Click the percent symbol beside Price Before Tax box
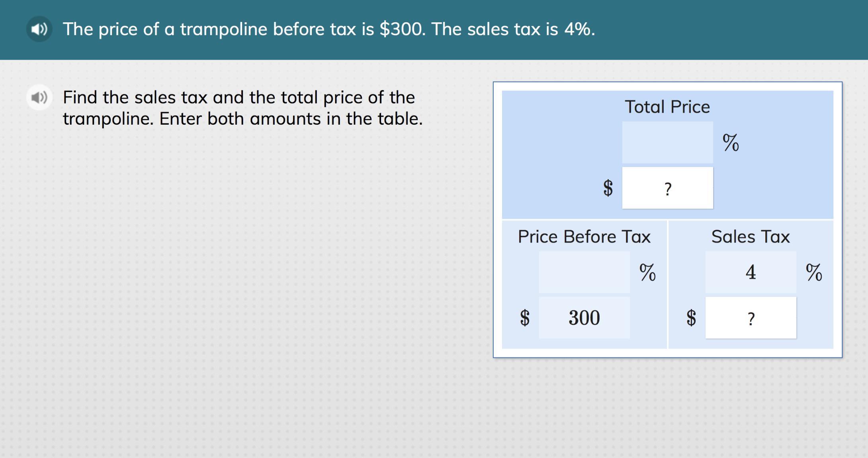Image resolution: width=868 pixels, height=458 pixels. tap(647, 272)
